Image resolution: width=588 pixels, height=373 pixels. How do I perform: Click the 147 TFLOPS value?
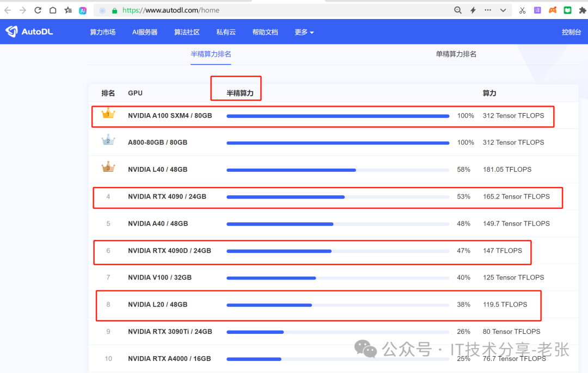pos(503,251)
